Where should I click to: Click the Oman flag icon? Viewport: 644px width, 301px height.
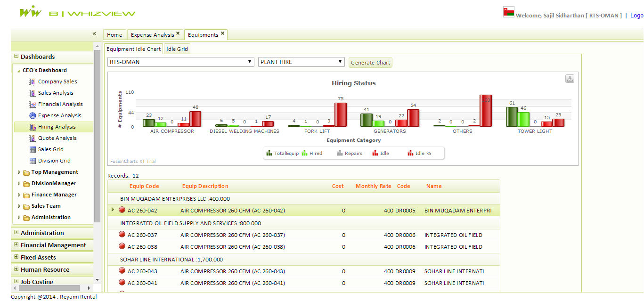[x=508, y=12]
